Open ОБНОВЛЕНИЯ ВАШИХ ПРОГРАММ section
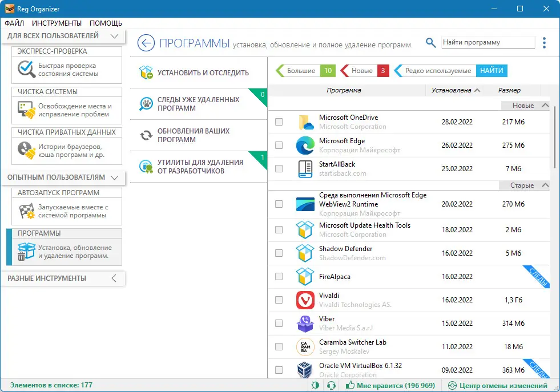This screenshot has width=560, height=392. [x=199, y=135]
